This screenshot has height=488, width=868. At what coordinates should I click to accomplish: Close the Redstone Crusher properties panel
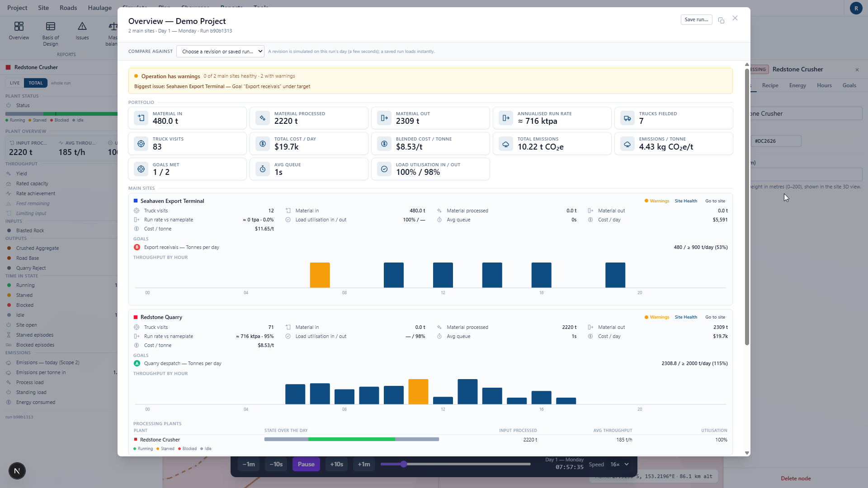click(857, 70)
